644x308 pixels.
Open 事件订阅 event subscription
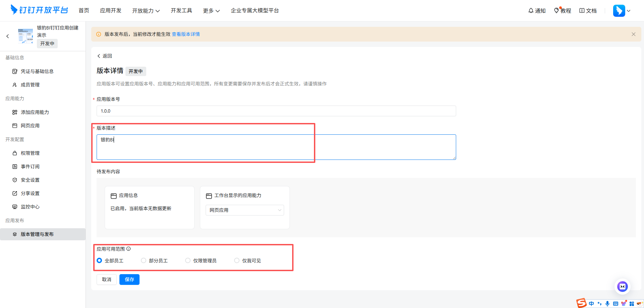[30, 166]
